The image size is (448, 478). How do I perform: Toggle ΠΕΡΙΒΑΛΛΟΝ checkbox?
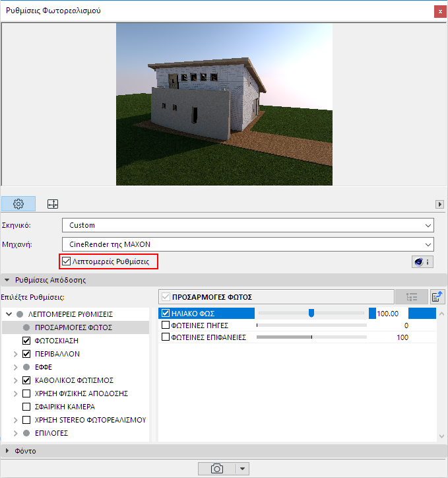26,354
